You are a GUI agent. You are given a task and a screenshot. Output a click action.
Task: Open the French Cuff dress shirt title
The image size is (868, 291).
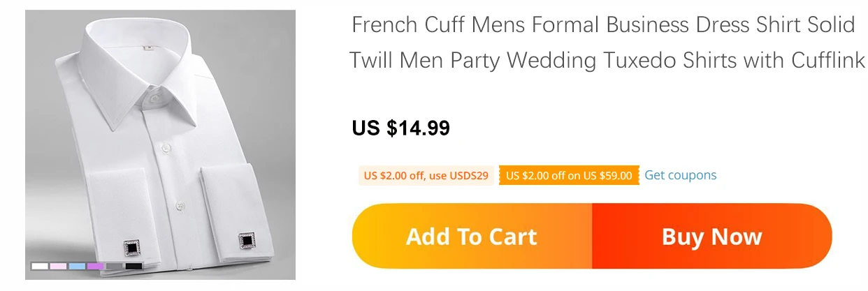tap(605, 43)
